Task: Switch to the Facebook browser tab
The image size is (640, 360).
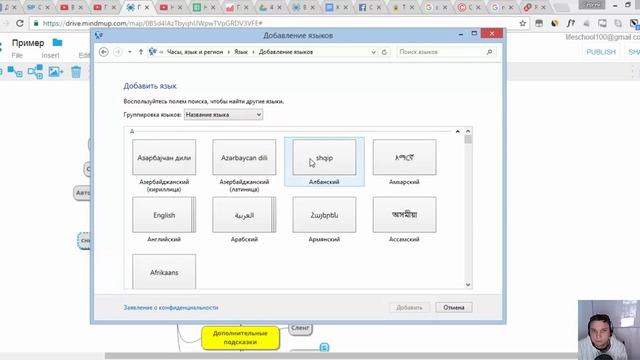Action: (x=369, y=7)
